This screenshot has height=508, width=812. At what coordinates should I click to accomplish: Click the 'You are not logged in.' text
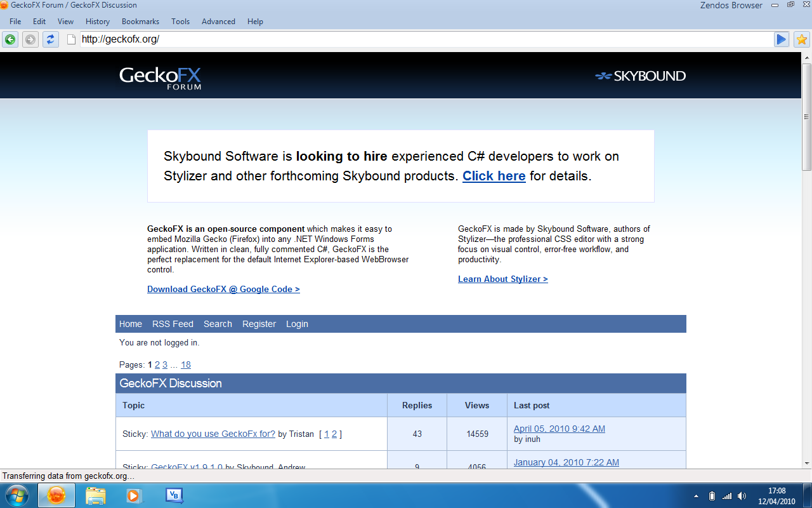[x=159, y=342]
